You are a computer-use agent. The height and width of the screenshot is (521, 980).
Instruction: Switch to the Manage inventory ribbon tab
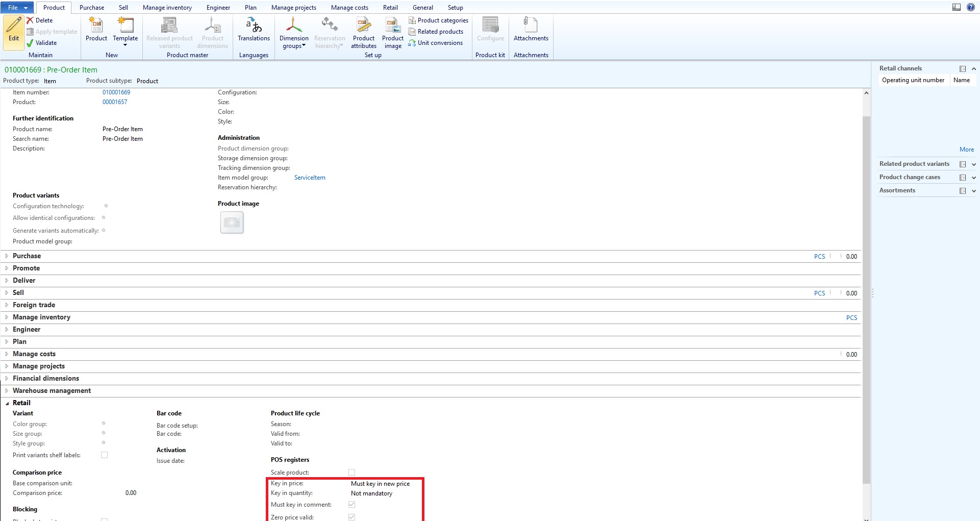(x=167, y=8)
